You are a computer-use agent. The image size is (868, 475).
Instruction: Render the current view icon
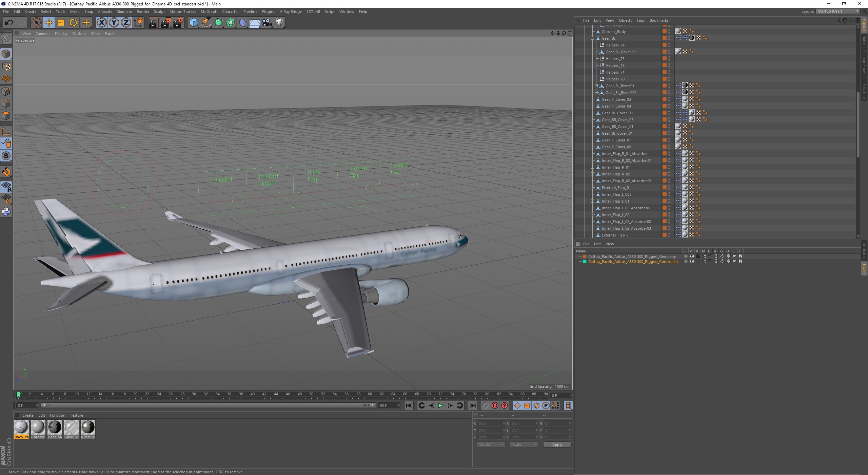click(153, 23)
